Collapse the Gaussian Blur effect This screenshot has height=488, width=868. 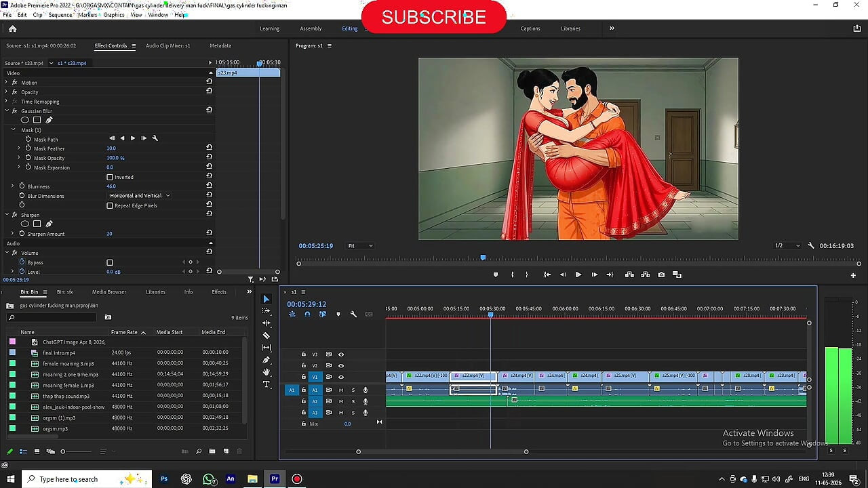(6, 110)
